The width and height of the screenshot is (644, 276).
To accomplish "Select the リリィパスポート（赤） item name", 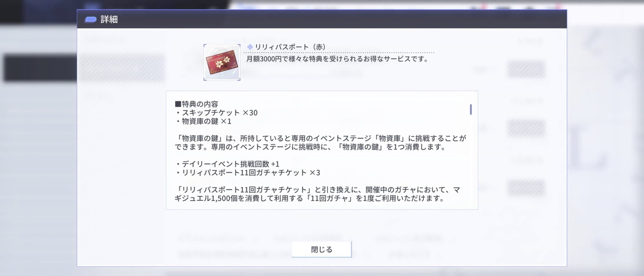I will click(x=290, y=47).
